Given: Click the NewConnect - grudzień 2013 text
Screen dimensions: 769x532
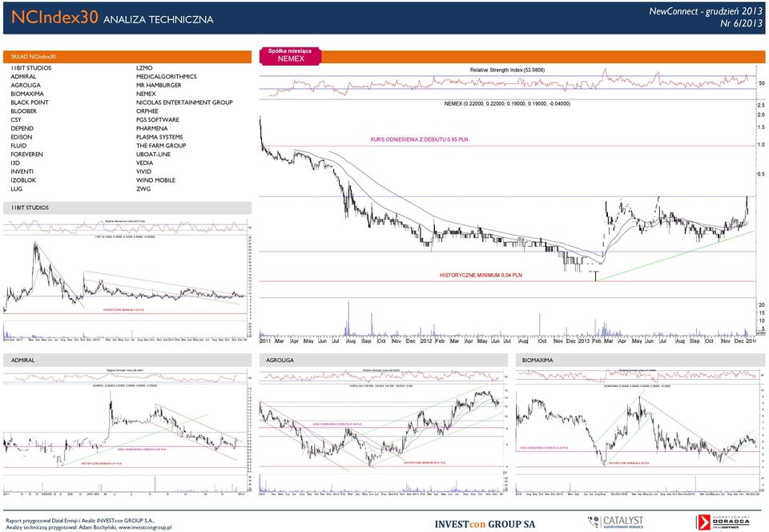Looking at the screenshot, I should click(x=706, y=10).
